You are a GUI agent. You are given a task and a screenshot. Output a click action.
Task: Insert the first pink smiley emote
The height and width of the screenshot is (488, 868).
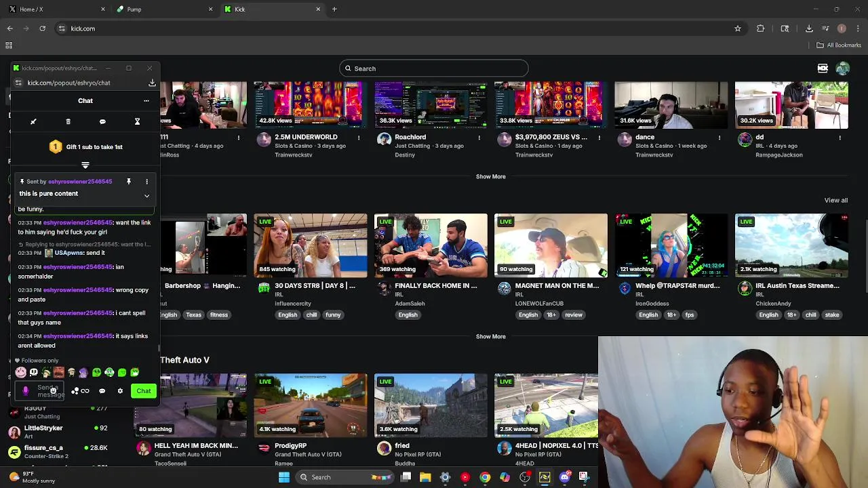tap(21, 372)
